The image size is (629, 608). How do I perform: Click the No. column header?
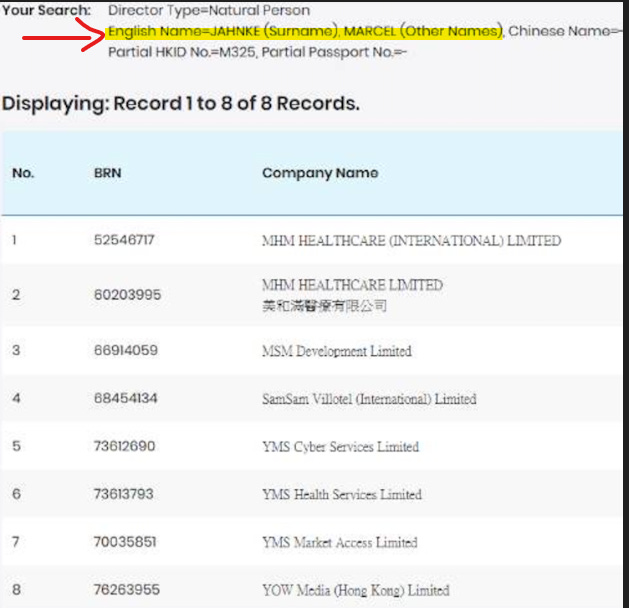(x=23, y=173)
